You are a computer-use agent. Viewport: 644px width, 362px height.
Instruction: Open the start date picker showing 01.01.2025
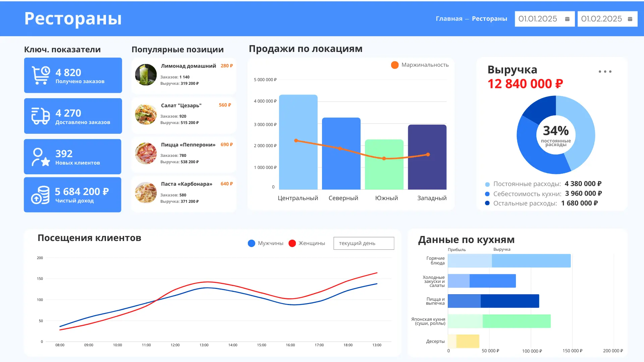(537, 19)
